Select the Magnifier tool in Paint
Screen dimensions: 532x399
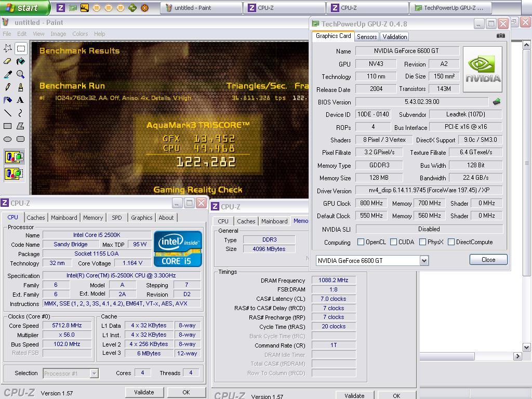[x=21, y=74]
